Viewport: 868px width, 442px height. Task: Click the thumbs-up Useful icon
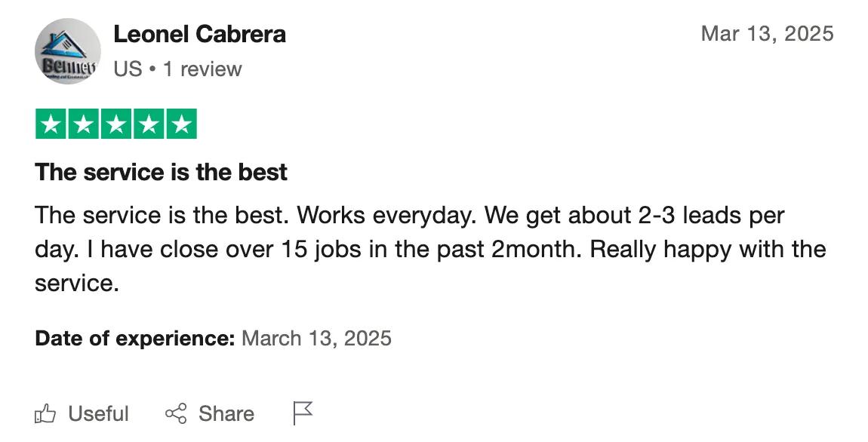click(x=45, y=414)
